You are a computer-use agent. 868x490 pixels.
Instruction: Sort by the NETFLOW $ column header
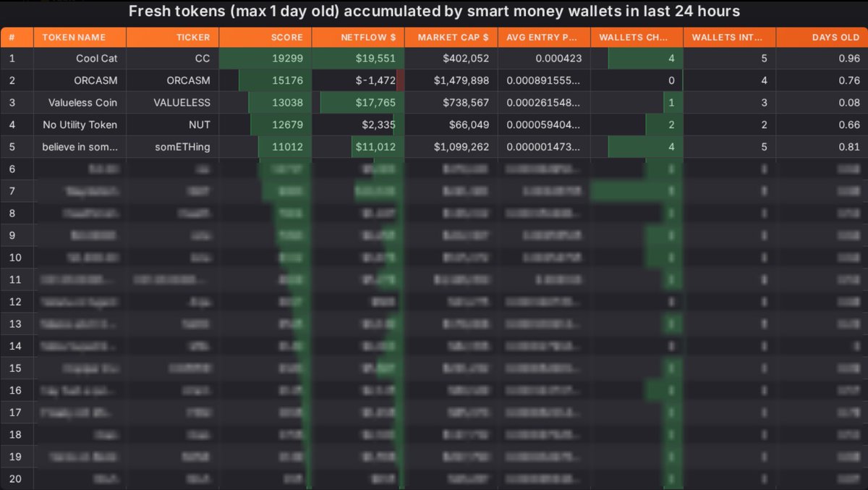click(358, 37)
